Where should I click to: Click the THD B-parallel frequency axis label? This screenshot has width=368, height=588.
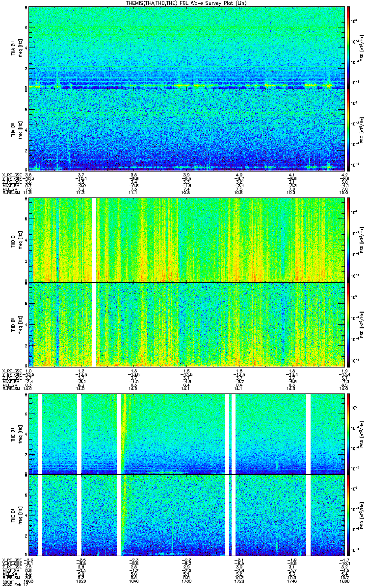point(14,324)
